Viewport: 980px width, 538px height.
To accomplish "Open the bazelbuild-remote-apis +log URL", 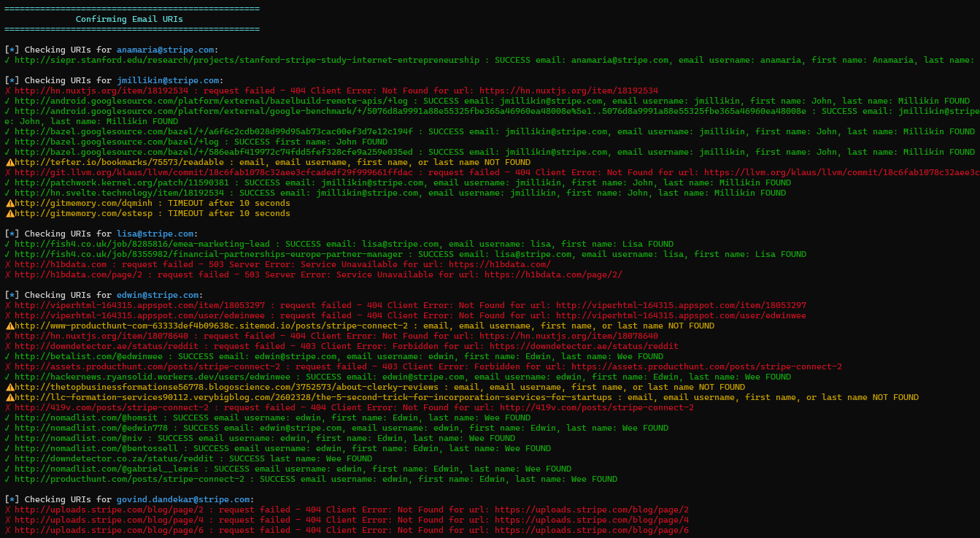I will point(211,101).
